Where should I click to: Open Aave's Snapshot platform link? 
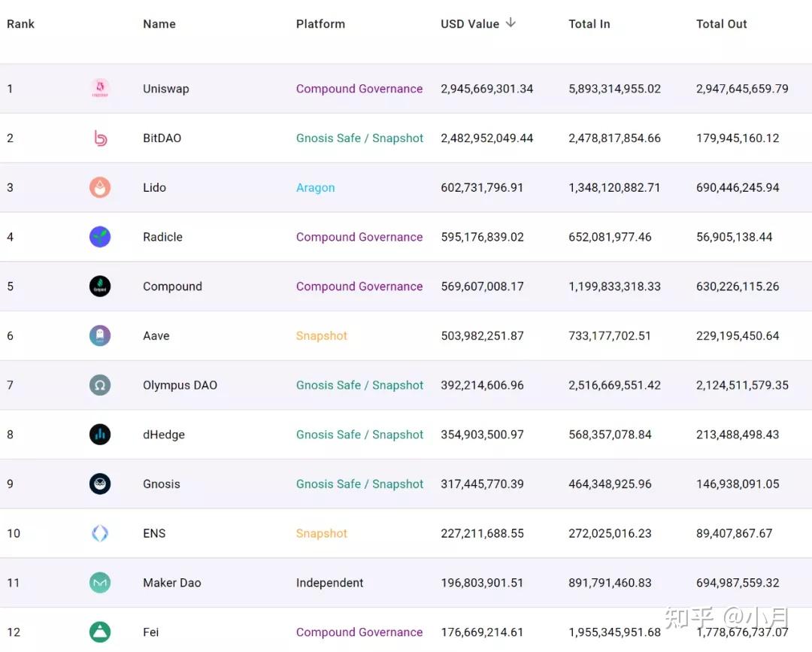click(x=321, y=336)
